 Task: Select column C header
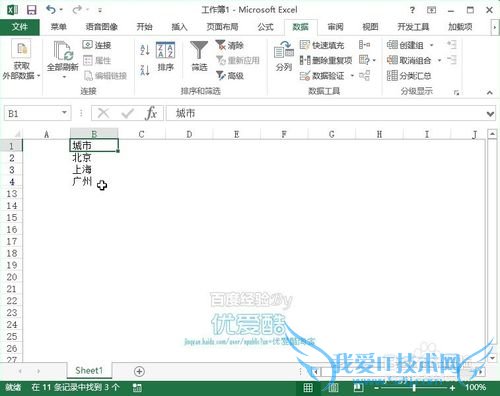(x=141, y=134)
